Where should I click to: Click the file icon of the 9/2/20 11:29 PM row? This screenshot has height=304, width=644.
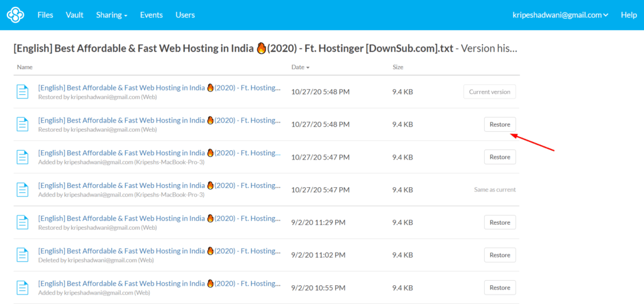23,222
